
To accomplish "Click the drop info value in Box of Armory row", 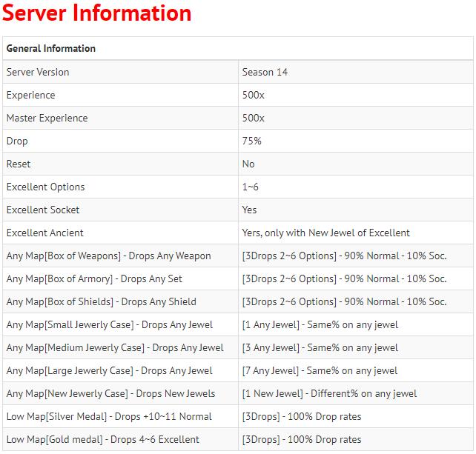I will click(x=344, y=279).
